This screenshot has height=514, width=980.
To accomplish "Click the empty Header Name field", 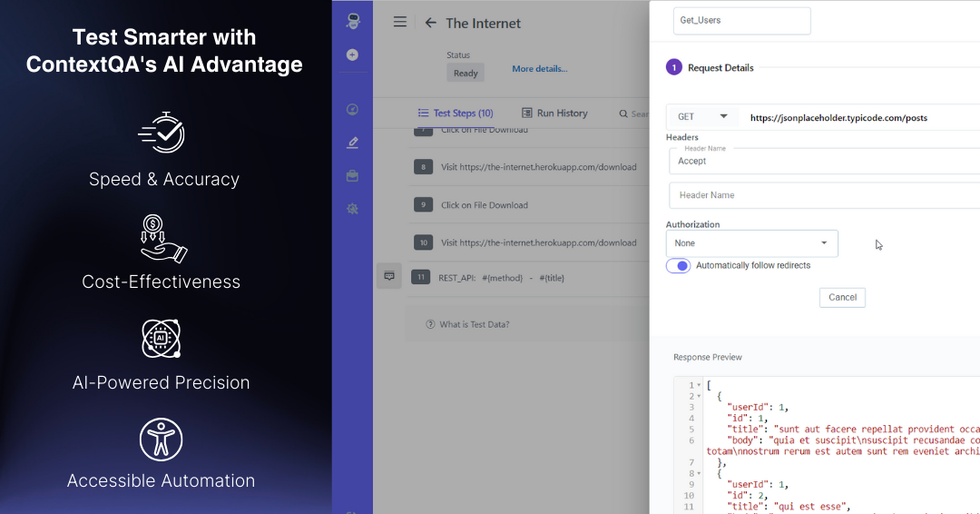I will tap(825, 195).
